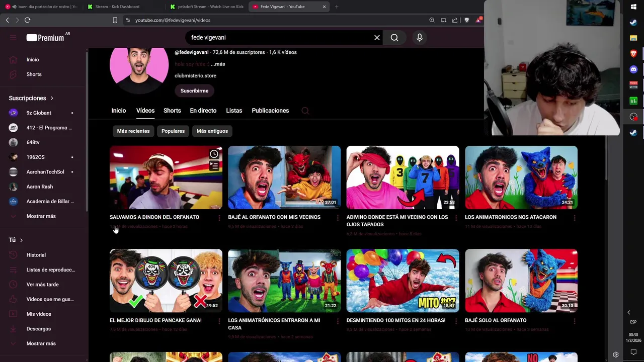This screenshot has width=644, height=362.
Task: Open options for LOS ANIMATRÓNICOS ENTRARON A MI CASA
Action: click(x=338, y=321)
